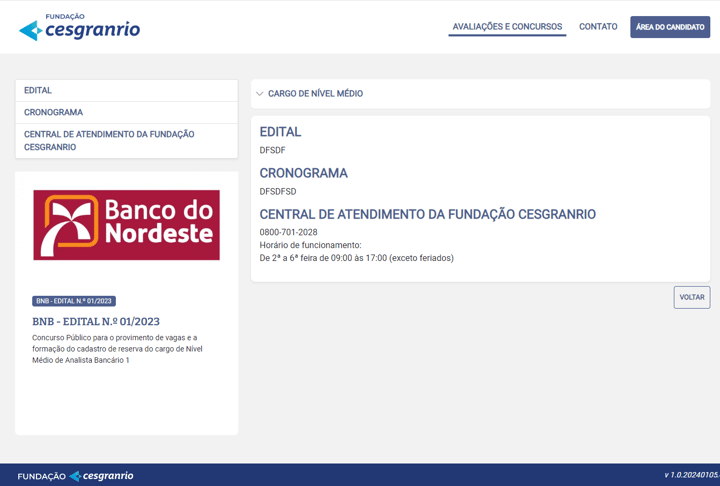Click Central de Atendimento section heading

pyautogui.click(x=428, y=215)
